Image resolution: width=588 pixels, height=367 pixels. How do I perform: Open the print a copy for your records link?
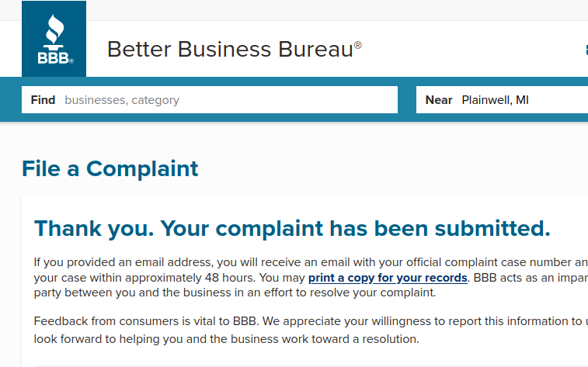click(388, 278)
